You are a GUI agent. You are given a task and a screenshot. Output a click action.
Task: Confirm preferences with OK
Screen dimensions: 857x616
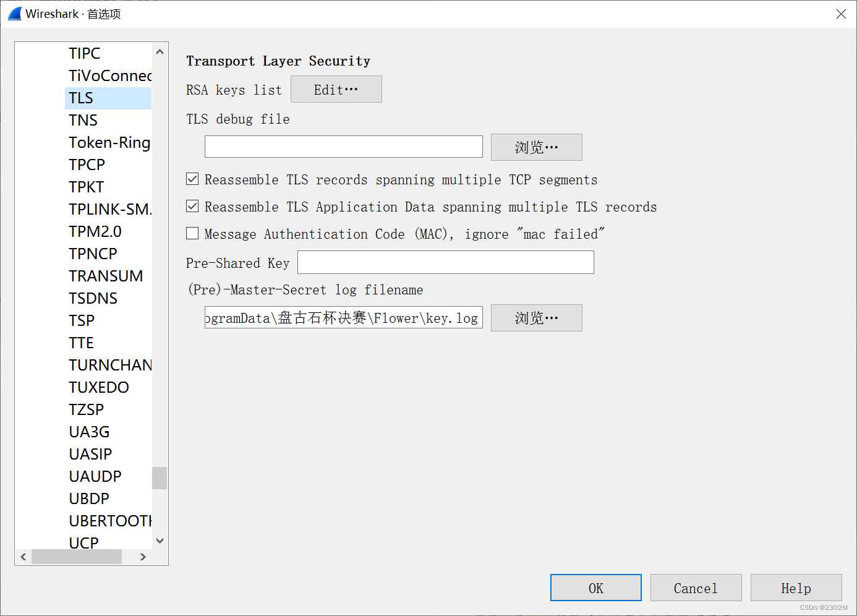(596, 588)
